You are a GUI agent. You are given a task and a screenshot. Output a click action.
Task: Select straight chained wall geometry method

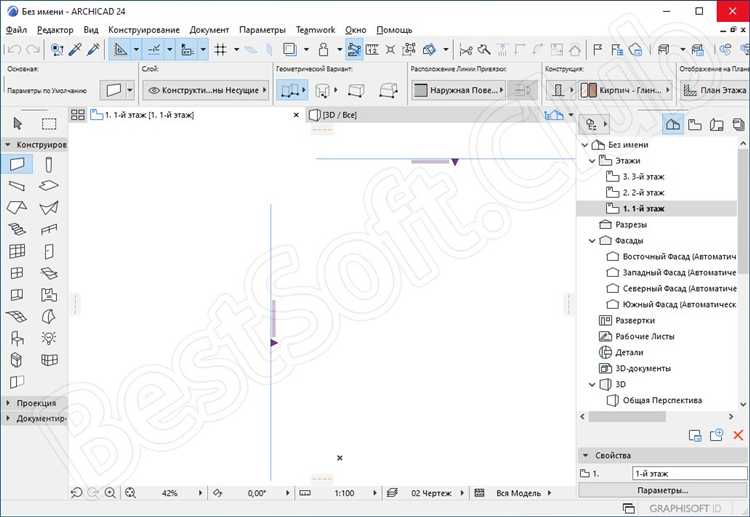(x=290, y=90)
